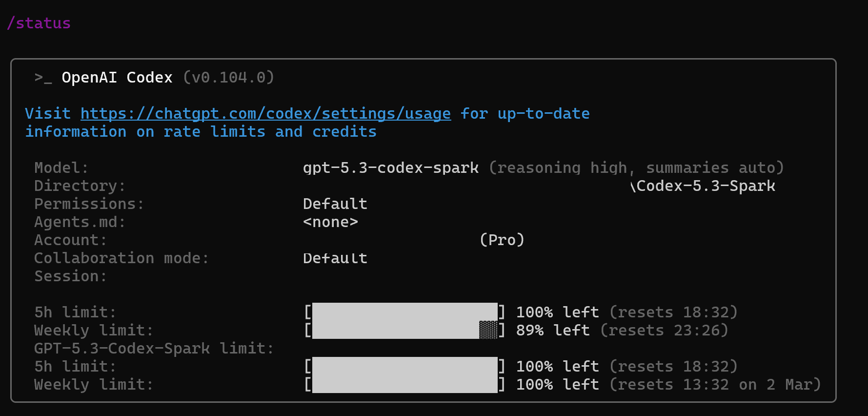Image resolution: width=868 pixels, height=416 pixels.
Task: Click the <none> value for Agents.md
Action: (x=330, y=222)
